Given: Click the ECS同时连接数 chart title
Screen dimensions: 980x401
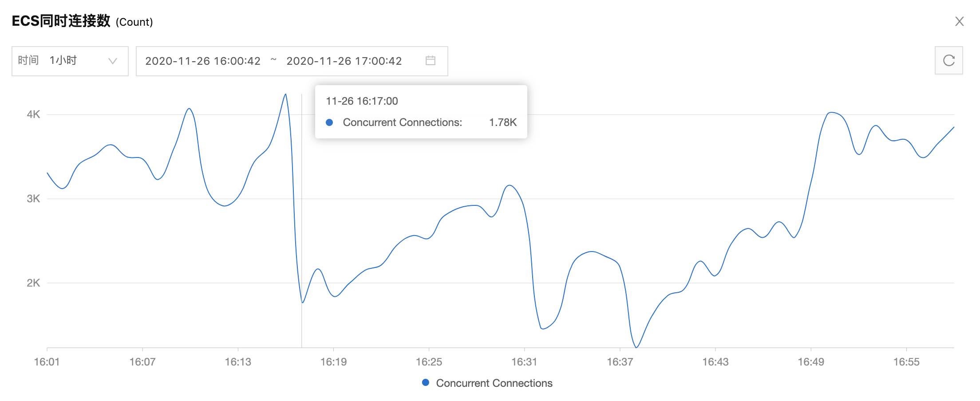Looking at the screenshot, I should tap(61, 21).
